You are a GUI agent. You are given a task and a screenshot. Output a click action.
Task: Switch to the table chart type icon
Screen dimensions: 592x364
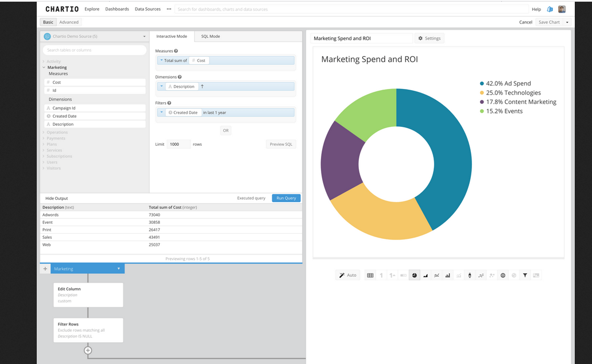click(x=370, y=276)
